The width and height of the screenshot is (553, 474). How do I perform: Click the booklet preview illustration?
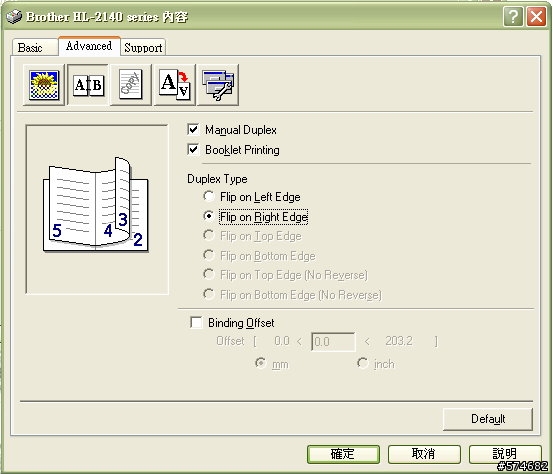point(96,204)
